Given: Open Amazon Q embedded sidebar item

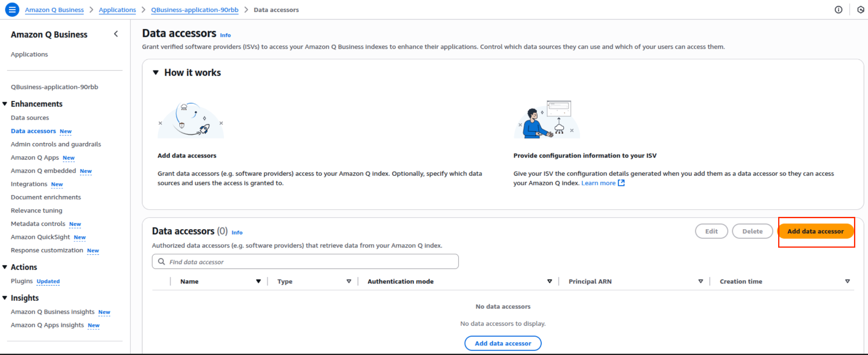Looking at the screenshot, I should [43, 171].
